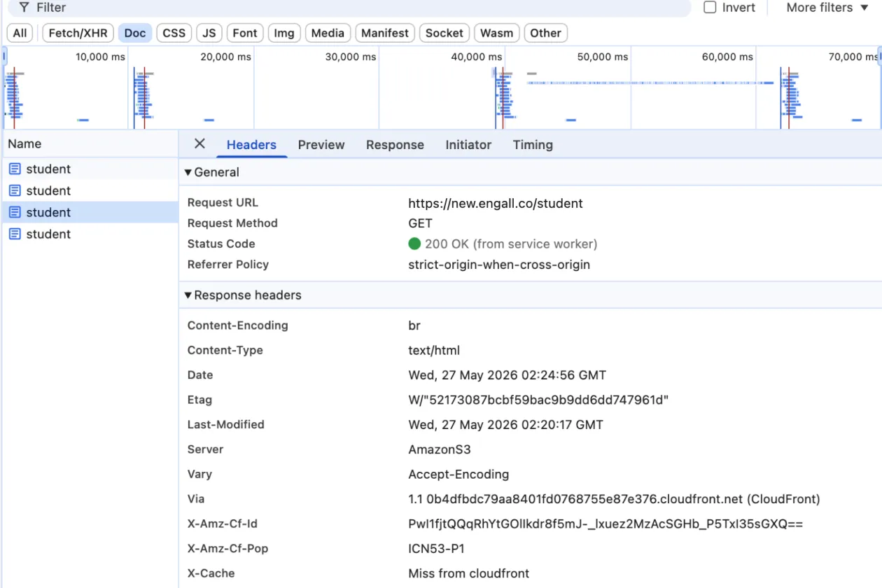Select the Socket filter

[x=444, y=33]
